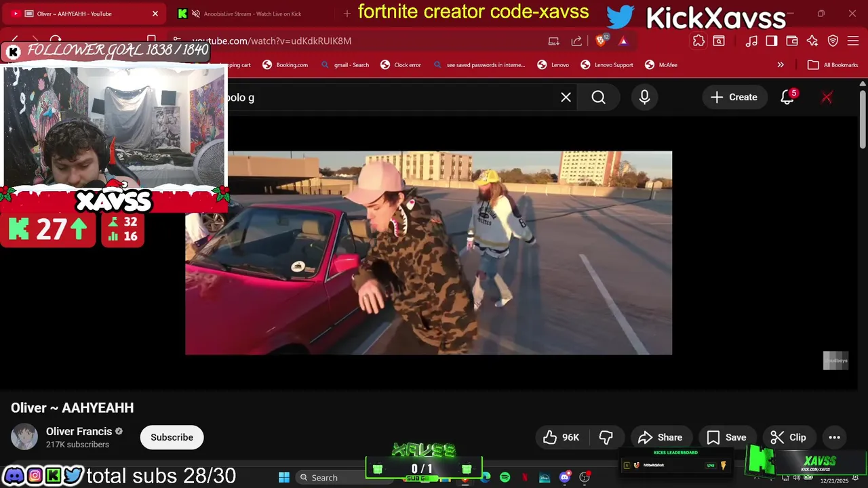Open the Leo AI sparkle icon
The height and width of the screenshot is (488, 868).
pos(812,41)
